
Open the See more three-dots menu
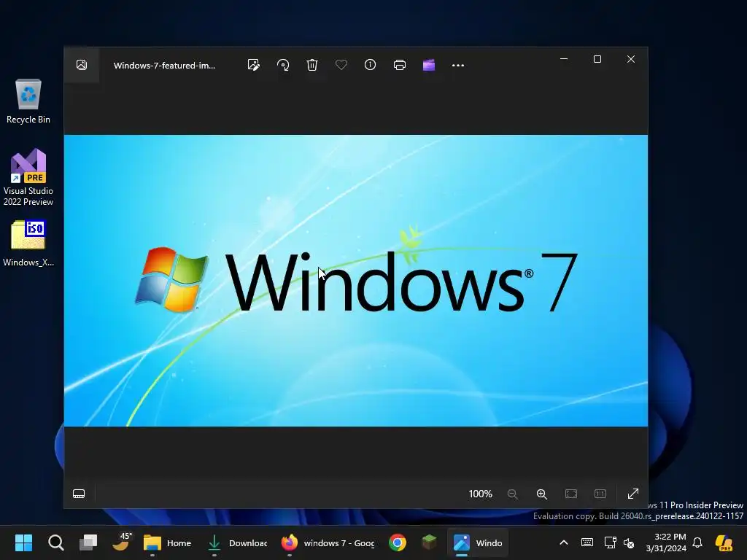click(458, 65)
